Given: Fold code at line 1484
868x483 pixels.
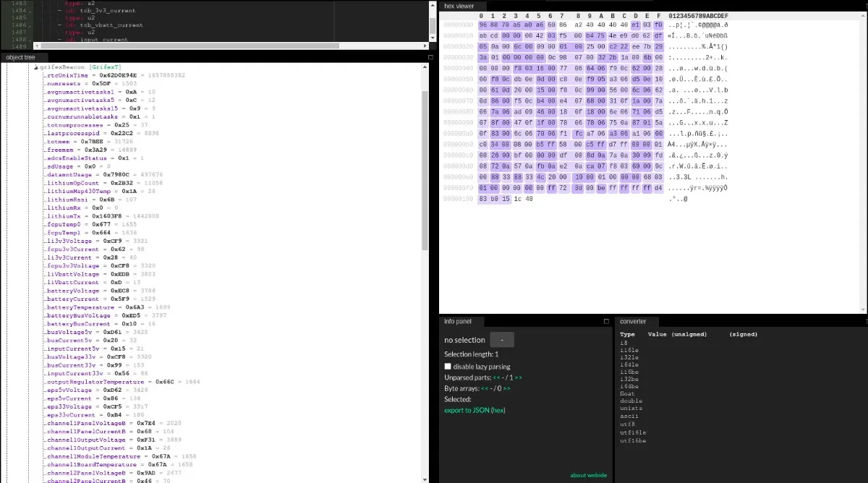Looking at the screenshot, I should pos(29,12).
